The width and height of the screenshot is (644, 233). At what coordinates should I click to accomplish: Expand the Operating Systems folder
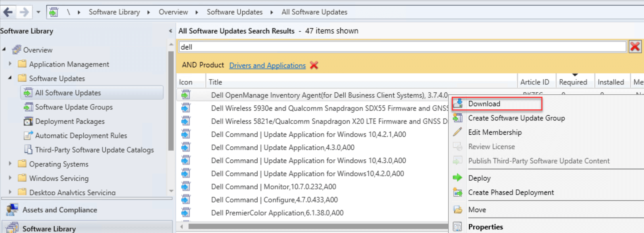[10, 164]
